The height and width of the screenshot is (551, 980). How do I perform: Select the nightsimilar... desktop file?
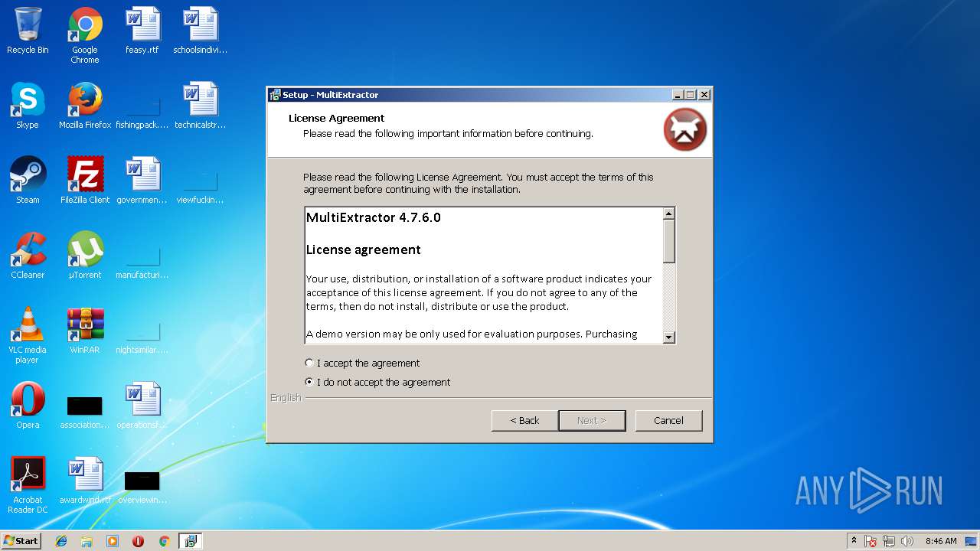click(x=142, y=337)
